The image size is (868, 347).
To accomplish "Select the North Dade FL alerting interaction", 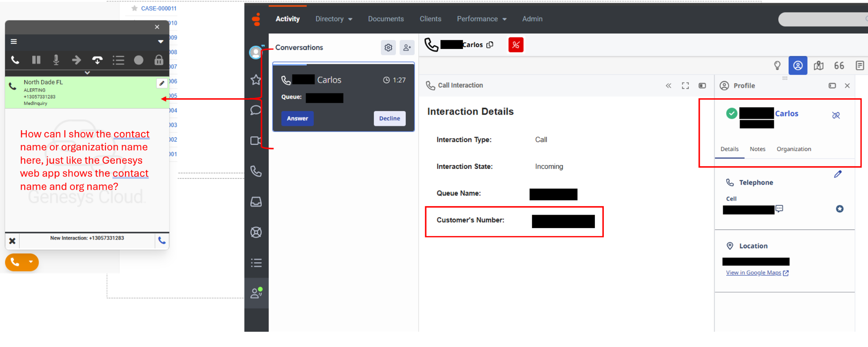I will point(87,92).
